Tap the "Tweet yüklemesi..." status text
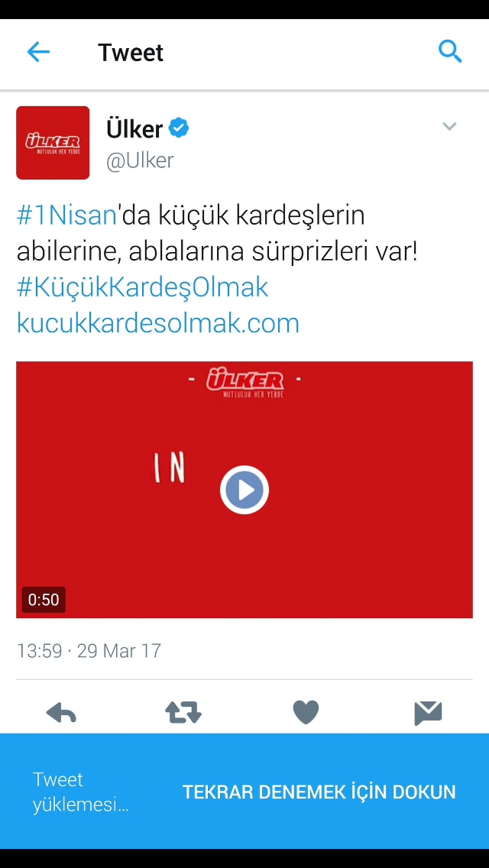 (x=80, y=792)
